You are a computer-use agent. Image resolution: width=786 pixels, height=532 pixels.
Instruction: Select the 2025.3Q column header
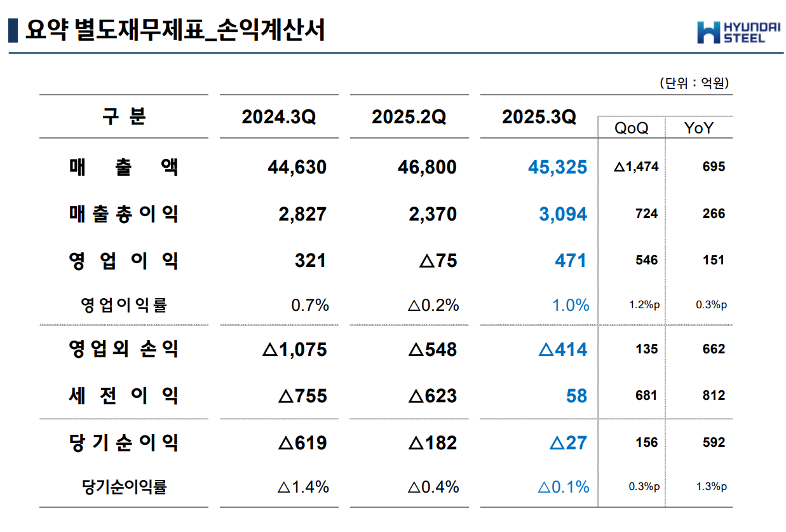539,118
